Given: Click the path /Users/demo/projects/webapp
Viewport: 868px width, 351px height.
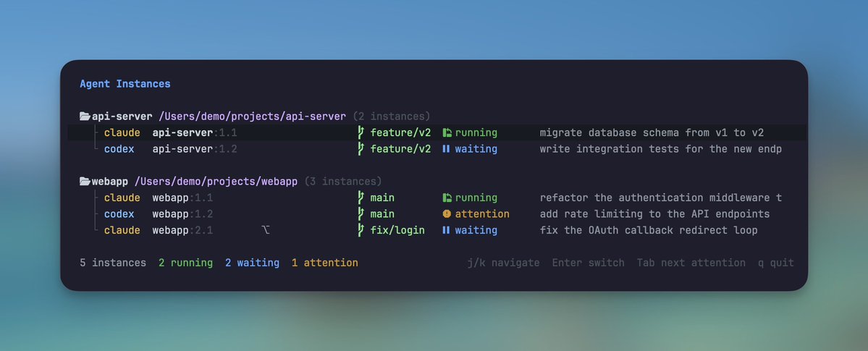Looking at the screenshot, I should tap(216, 181).
